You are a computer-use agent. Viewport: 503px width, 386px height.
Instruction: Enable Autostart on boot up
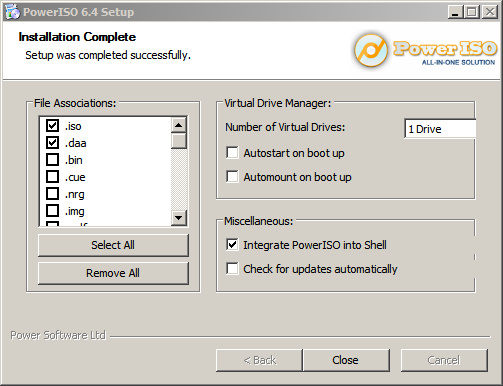click(232, 153)
